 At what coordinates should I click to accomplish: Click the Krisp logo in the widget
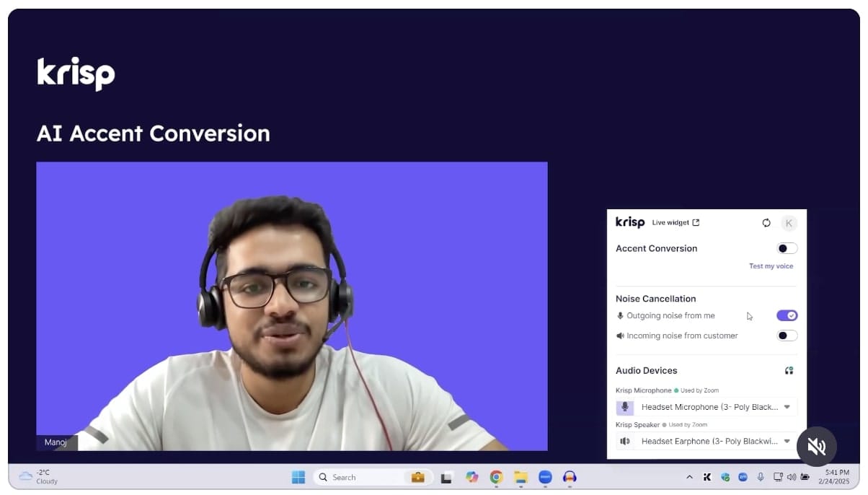tap(630, 222)
